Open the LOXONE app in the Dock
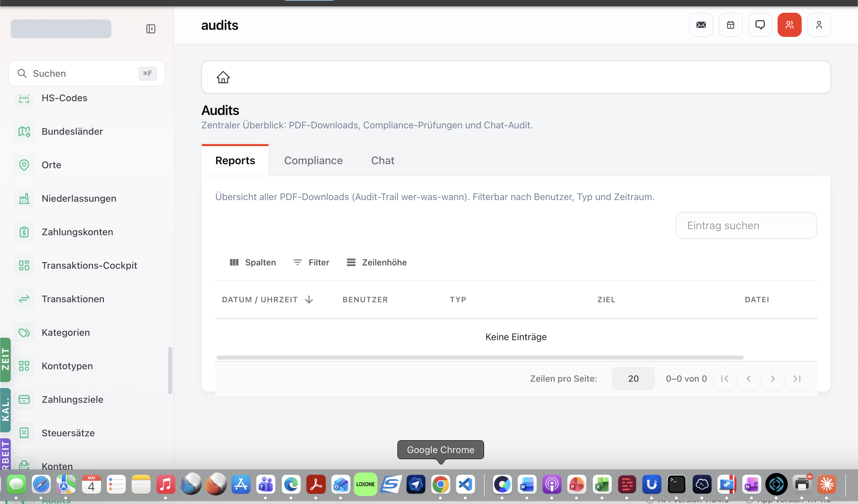858x504 pixels. coord(365,484)
